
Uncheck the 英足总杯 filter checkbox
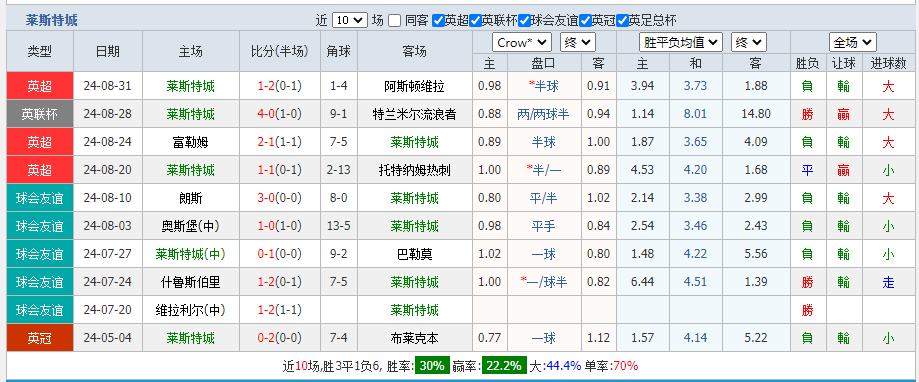622,21
